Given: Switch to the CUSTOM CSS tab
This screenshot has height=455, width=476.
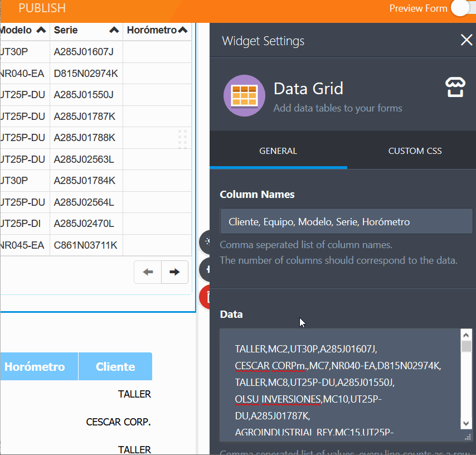Looking at the screenshot, I should 415,151.
